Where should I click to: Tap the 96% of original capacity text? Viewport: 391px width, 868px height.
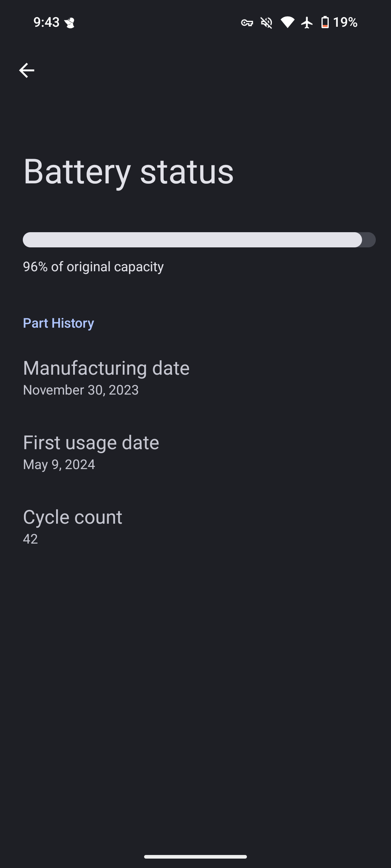[x=93, y=267]
